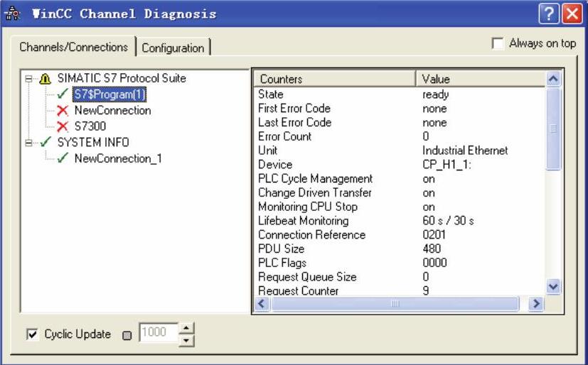Close the WinCC Channel Diagnosis window

tap(572, 14)
